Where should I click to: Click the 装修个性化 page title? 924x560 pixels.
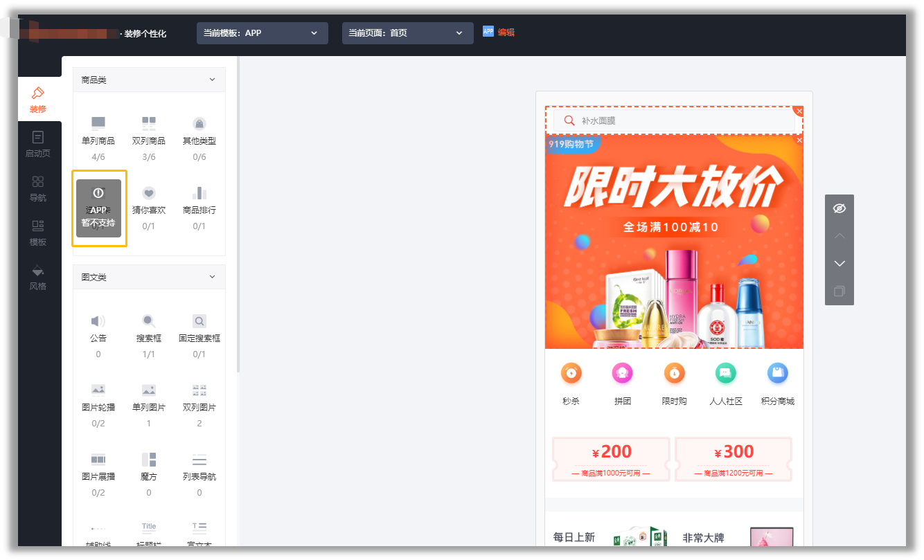[x=145, y=33]
